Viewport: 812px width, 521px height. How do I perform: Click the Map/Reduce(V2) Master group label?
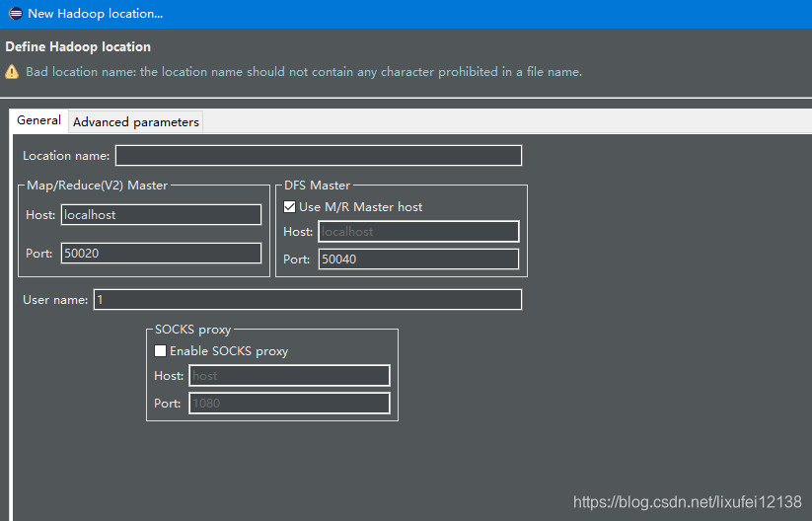click(x=97, y=186)
